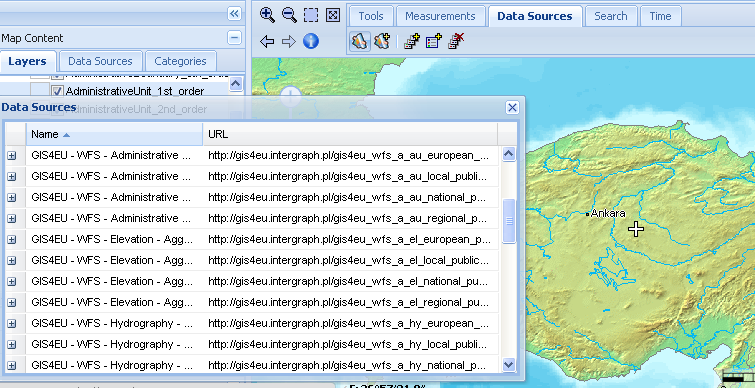755x388 pixels.
Task: Activate the zoom-to-rectangle selection tool
Action: [x=311, y=15]
